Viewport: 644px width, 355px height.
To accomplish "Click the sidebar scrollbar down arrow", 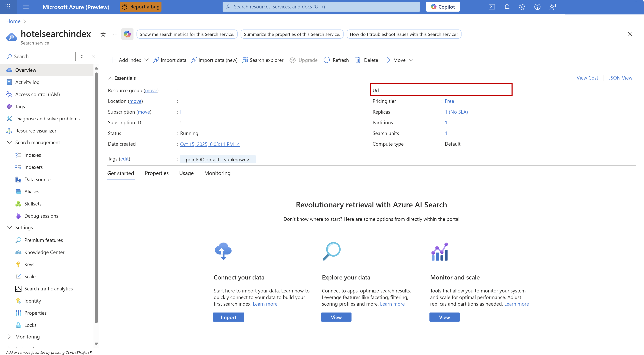I will tap(96, 344).
